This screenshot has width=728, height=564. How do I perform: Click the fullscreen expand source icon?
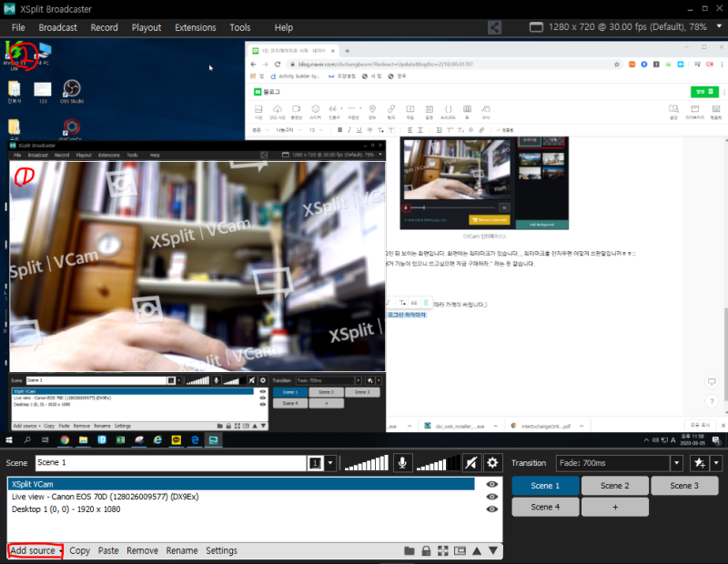443,551
